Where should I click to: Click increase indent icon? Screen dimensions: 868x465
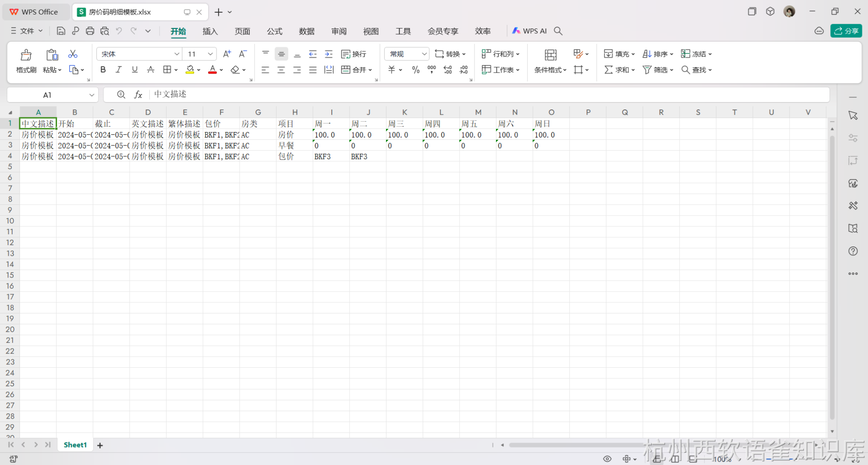pos(329,54)
